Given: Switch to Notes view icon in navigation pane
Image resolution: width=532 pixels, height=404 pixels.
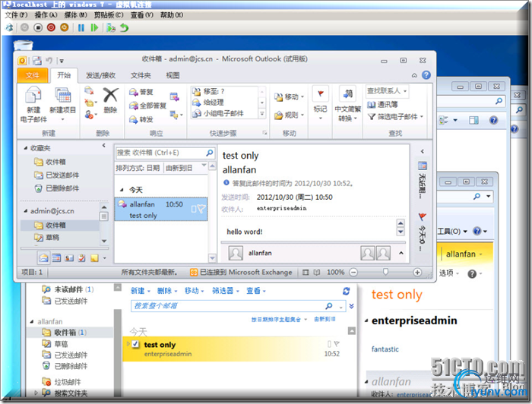Looking at the screenshot, I should [94, 258].
